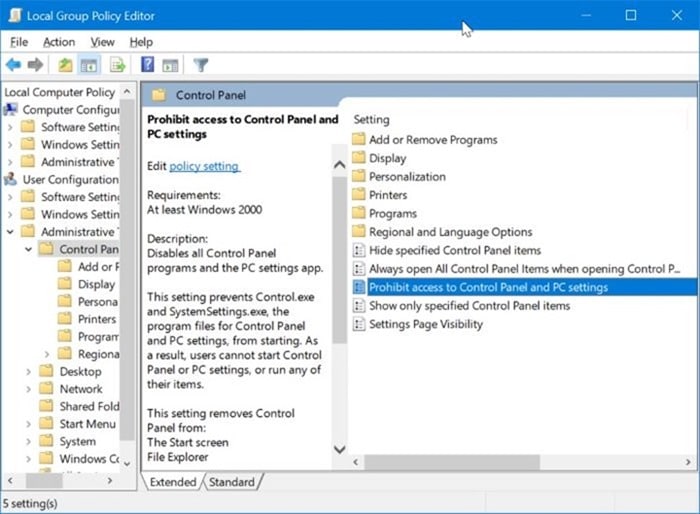Click the Add or Remove Programs folder icon

coord(358,139)
